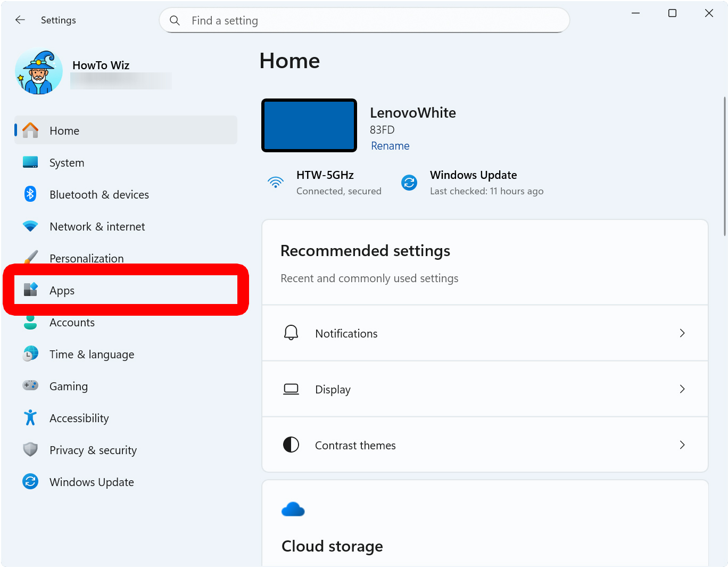Image resolution: width=728 pixels, height=567 pixels.
Task: Click the back arrow icon
Action: click(20, 20)
